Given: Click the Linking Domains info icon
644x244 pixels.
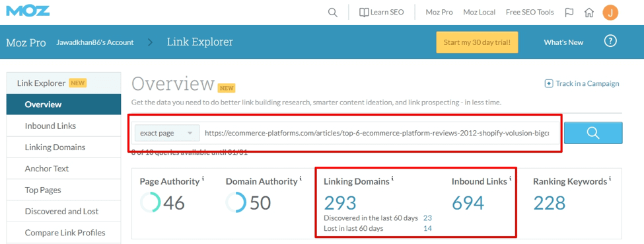Looking at the screenshot, I should click(392, 179).
